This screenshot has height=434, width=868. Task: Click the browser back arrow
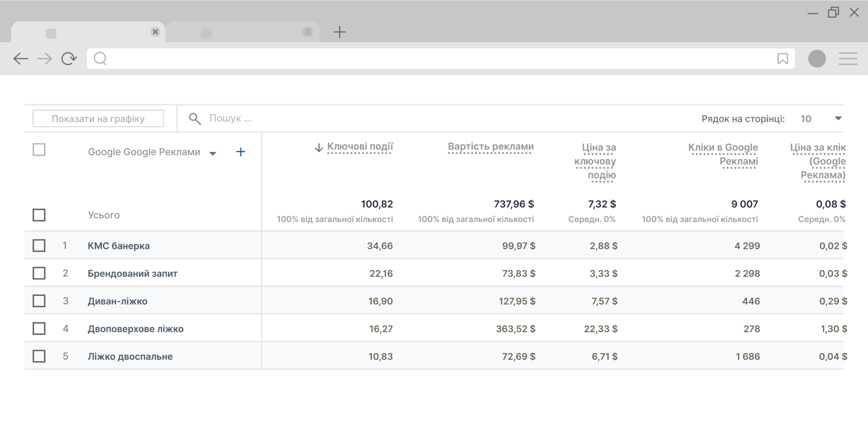[x=21, y=59]
